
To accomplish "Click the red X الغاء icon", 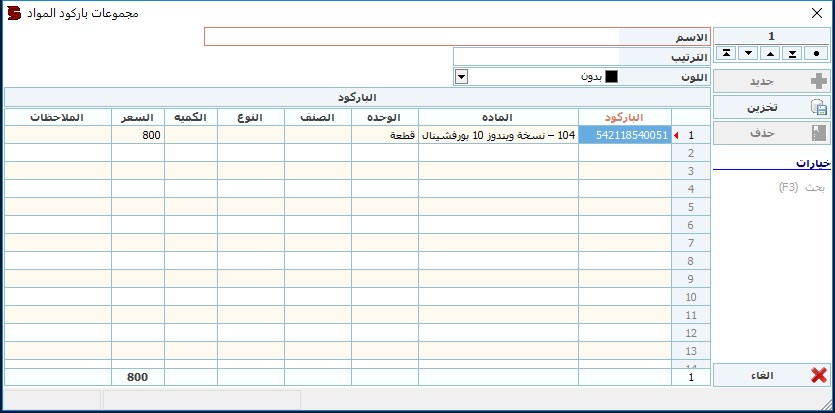I will click(x=818, y=376).
